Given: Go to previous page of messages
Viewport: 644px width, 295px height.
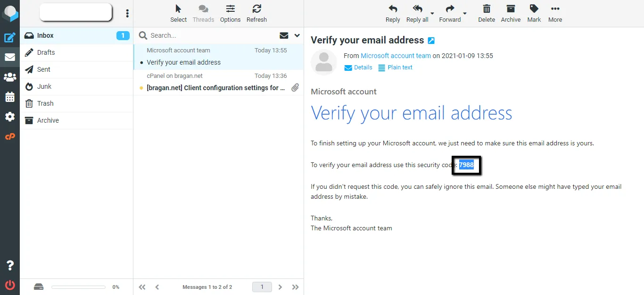Looking at the screenshot, I should pos(157,287).
